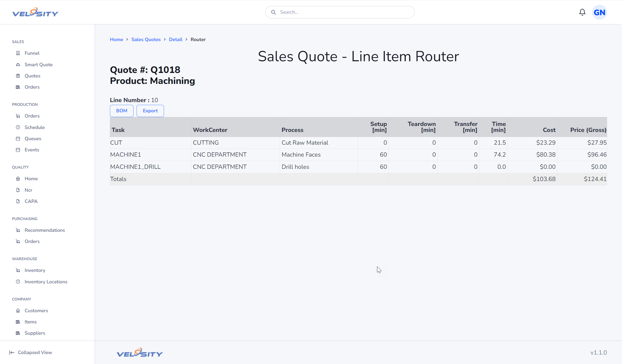Open Schedule under Production
The height and width of the screenshot is (364, 622).
pos(34,127)
